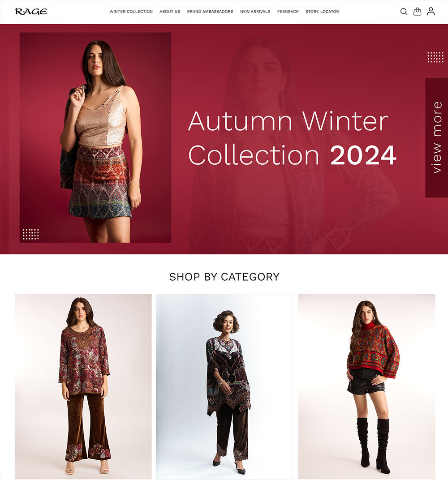Image resolution: width=448 pixels, height=484 pixels.
Task: Go to About Us page
Action: tap(170, 12)
